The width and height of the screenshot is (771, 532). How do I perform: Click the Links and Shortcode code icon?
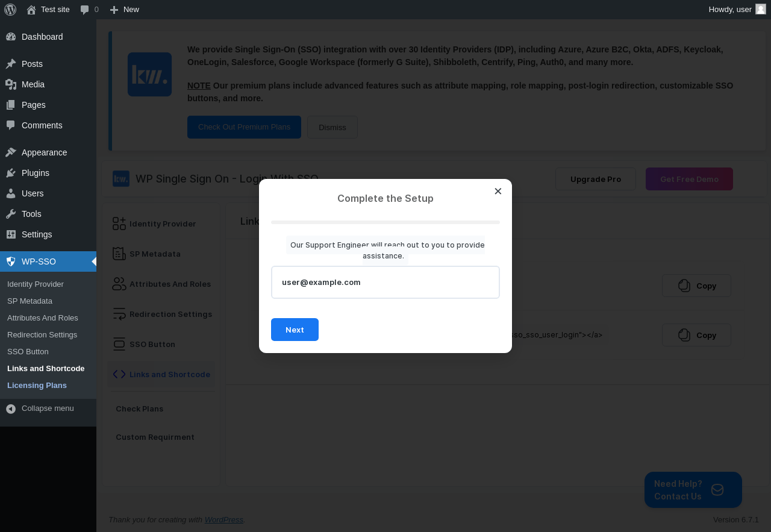119,374
